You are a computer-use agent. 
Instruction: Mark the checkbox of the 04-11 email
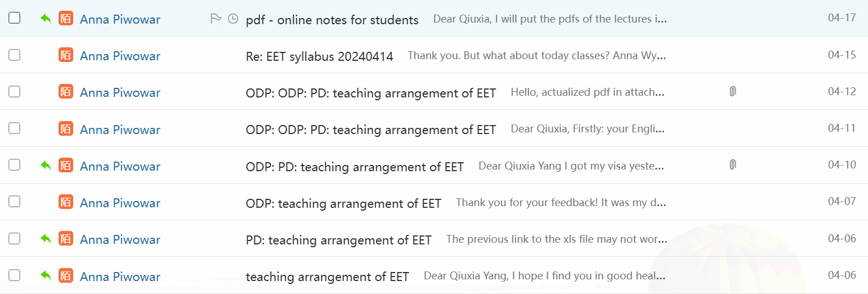[15, 128]
